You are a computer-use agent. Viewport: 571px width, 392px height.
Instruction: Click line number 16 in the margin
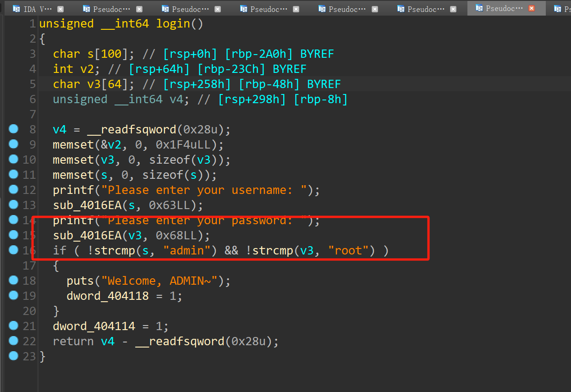pyautogui.click(x=29, y=250)
